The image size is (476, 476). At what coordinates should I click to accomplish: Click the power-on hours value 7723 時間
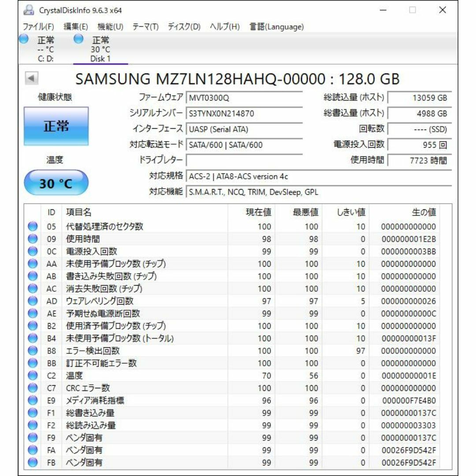(x=420, y=160)
